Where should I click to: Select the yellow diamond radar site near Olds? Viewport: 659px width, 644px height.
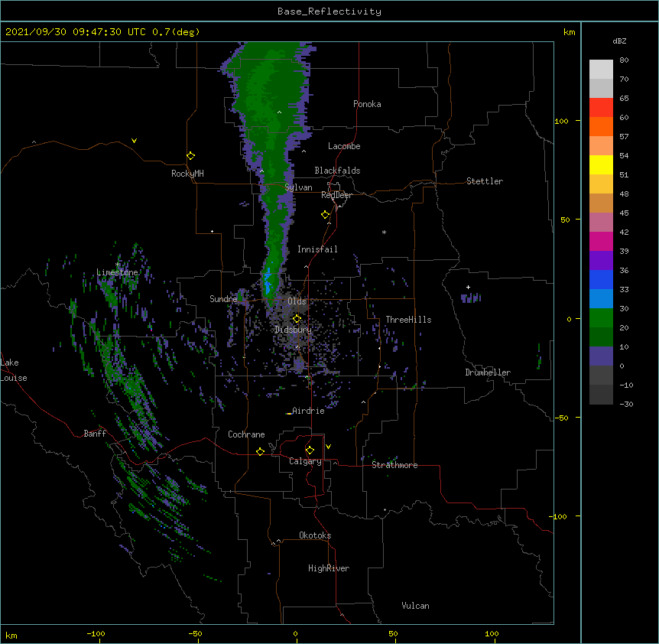click(x=297, y=319)
